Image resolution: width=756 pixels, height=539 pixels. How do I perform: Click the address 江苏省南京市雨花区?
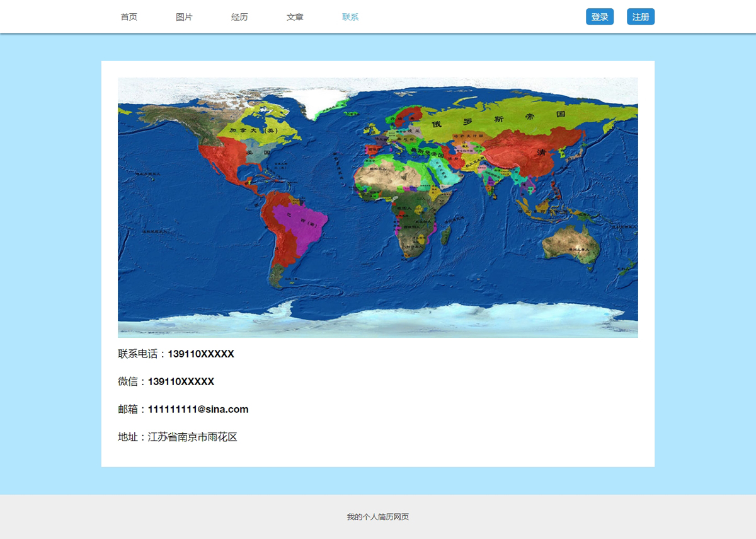(x=192, y=438)
